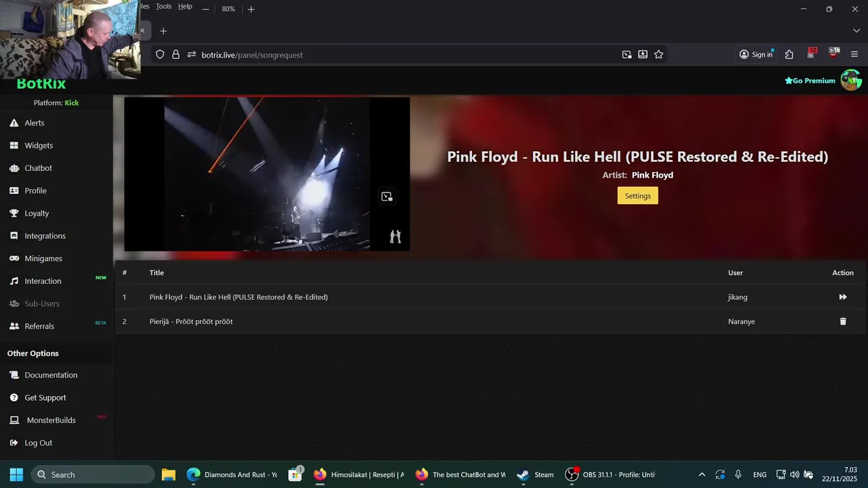
Task: Click the BotRix logo
Action: tap(41, 84)
